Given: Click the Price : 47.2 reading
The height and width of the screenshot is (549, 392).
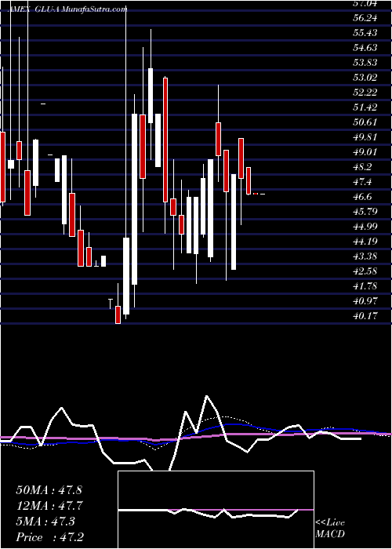Looking at the screenshot, I should tap(49, 537).
